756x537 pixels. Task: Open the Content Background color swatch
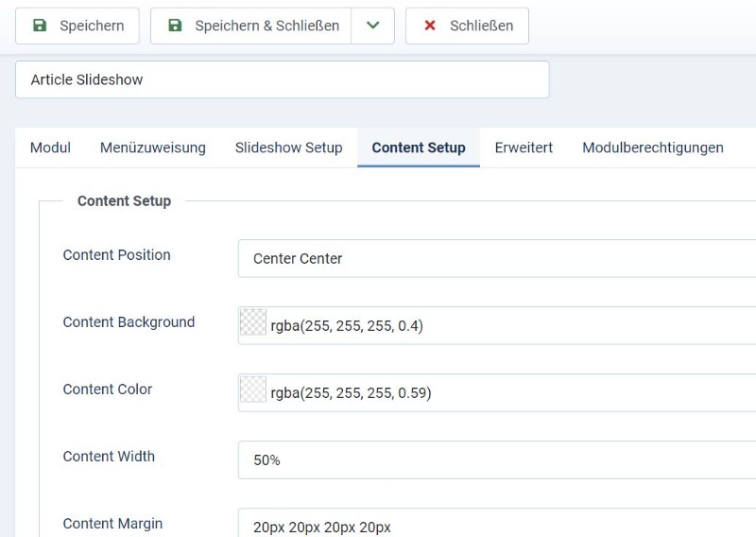coord(253,322)
